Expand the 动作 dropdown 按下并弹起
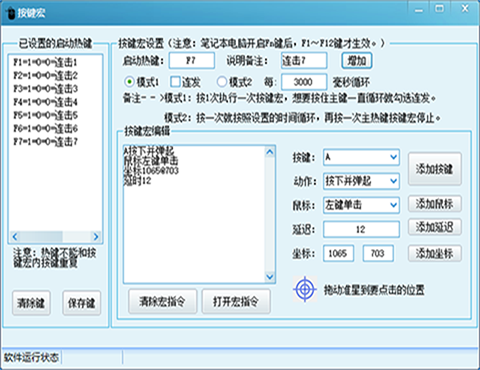The width and height of the screenshot is (480, 370). [361, 181]
